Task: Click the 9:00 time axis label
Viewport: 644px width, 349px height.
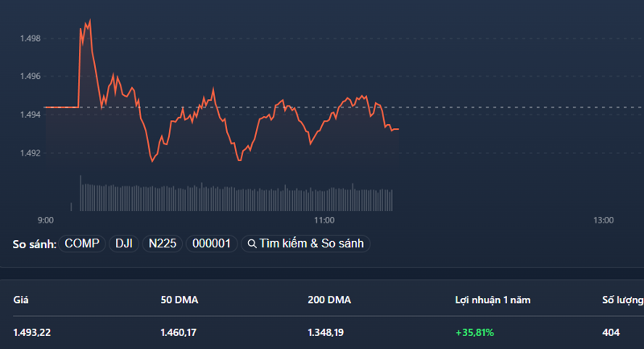Action: point(46,220)
